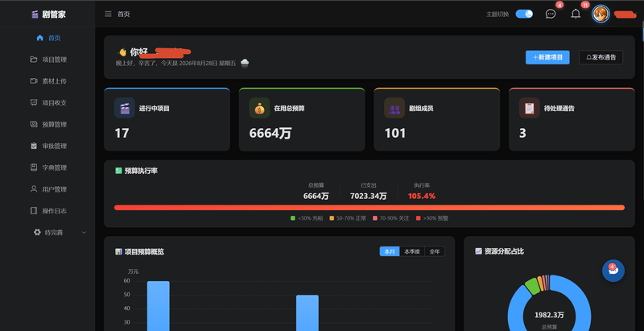This screenshot has height=331, width=644.
Task: Click the 首页 breadcrumb in the header
Action: pyautogui.click(x=124, y=14)
